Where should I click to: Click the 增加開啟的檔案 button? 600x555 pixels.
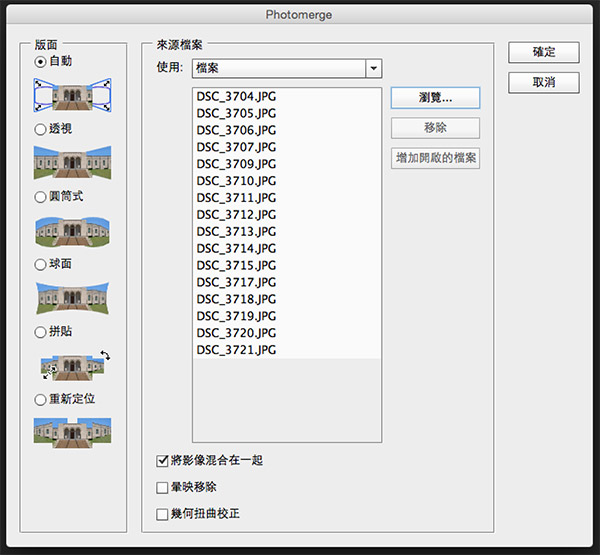click(435, 158)
